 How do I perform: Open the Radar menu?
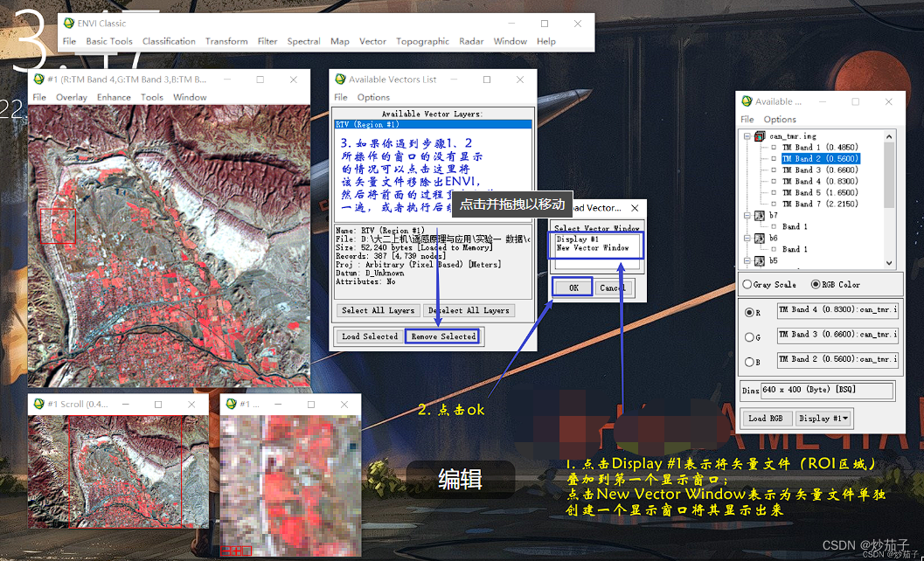[x=471, y=41]
